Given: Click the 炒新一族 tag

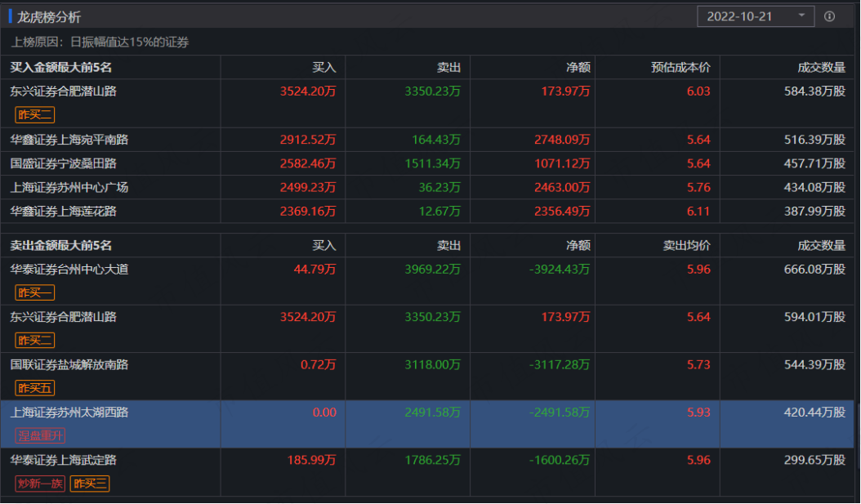Looking at the screenshot, I should 40,484.
